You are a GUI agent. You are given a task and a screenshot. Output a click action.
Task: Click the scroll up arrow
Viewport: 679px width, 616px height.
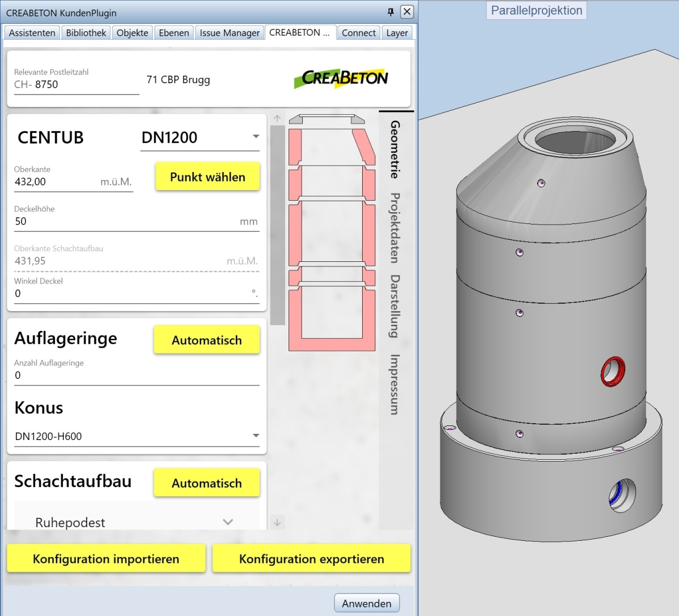click(x=277, y=118)
